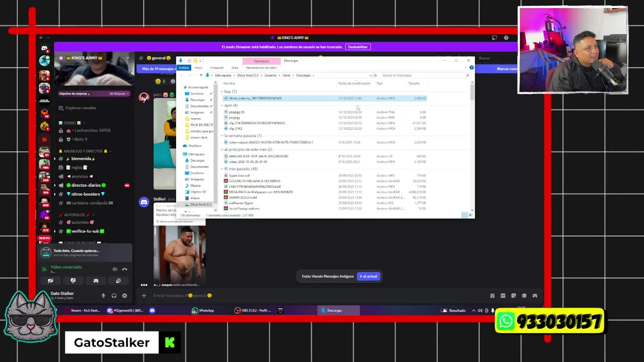Open OBS 31.0.2 from the taskbar
This screenshot has width=644, height=362.
point(253,310)
